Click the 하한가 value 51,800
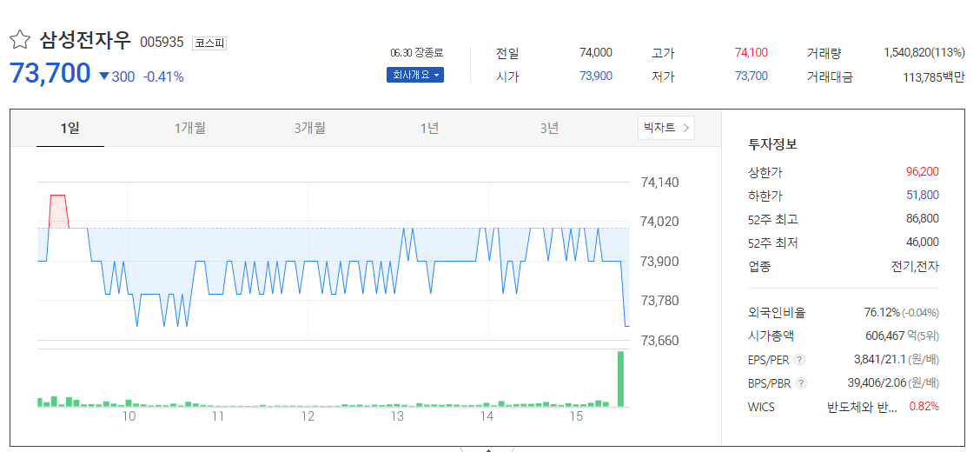980x452 pixels. coord(923,195)
